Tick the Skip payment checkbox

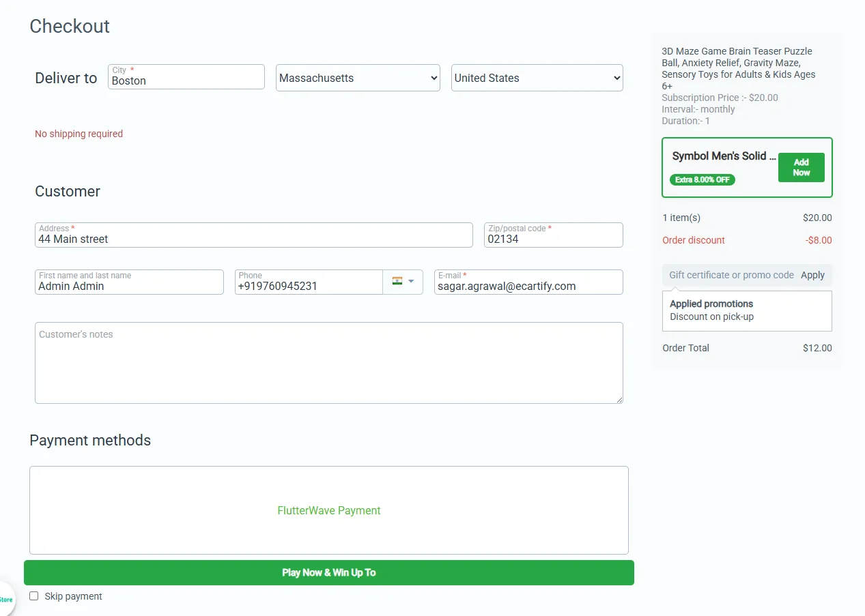point(34,596)
